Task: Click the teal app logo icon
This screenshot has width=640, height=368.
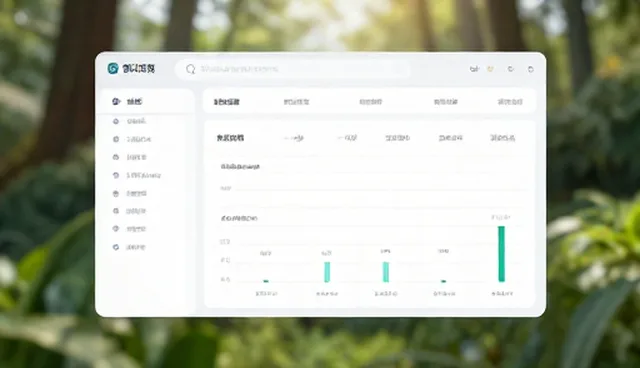Action: coord(113,68)
